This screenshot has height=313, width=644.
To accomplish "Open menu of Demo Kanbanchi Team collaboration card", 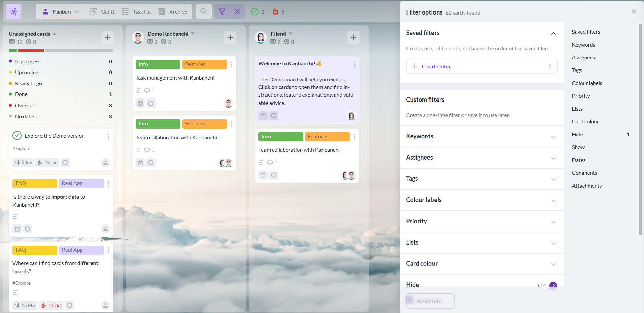I will pos(231,124).
